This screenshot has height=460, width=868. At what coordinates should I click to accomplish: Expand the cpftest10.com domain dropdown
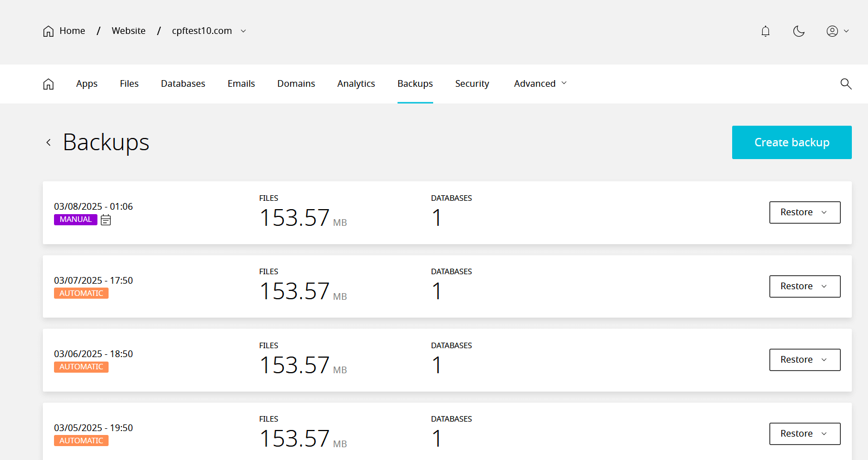[243, 31]
